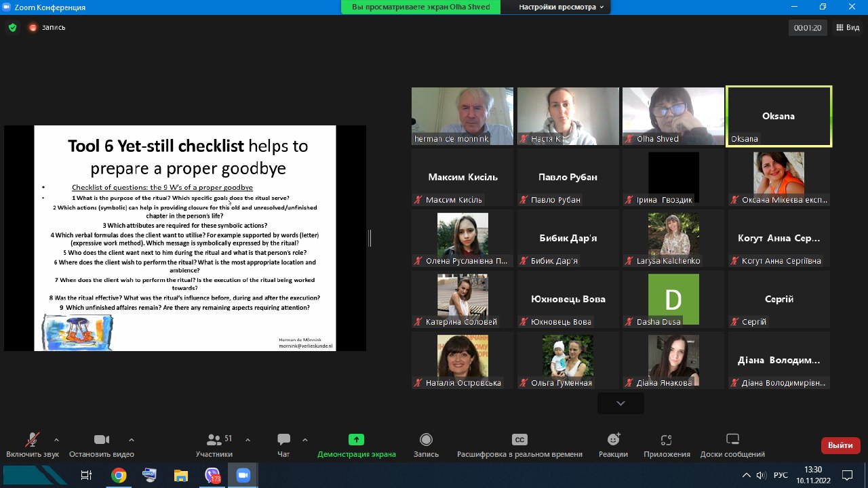Open the Chat panel icon
This screenshot has width=868, height=488.
click(x=283, y=440)
